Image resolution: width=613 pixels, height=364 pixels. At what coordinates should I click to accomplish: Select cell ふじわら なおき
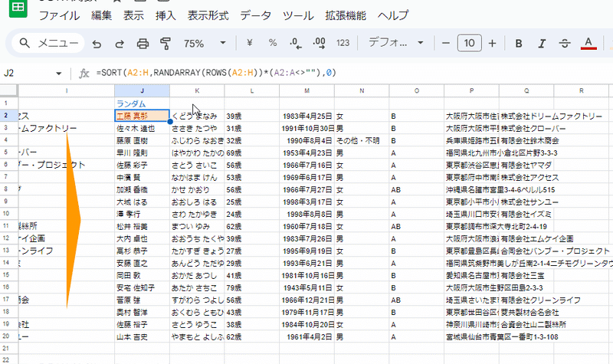point(197,140)
